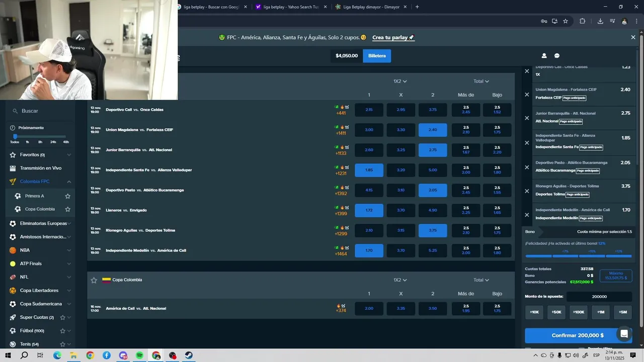Viewport: 644px width, 362px height.
Task: Open the live support chat widget
Action: [x=624, y=334]
